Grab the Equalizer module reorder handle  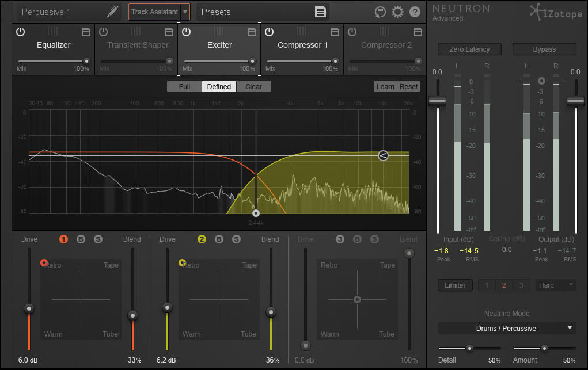tap(53, 32)
